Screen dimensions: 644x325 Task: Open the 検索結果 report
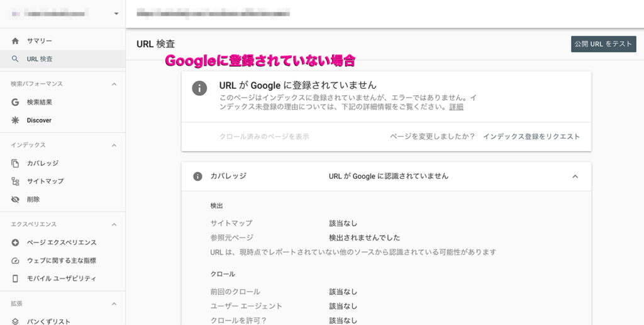point(63,102)
